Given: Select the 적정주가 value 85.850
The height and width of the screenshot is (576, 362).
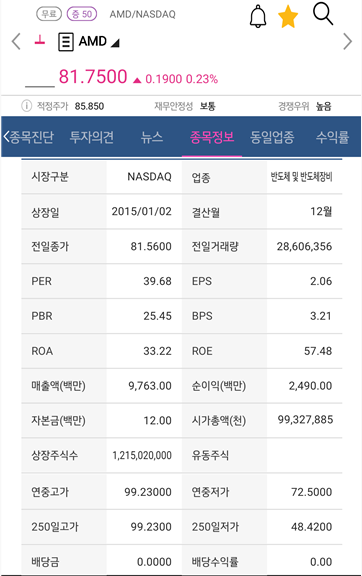Looking at the screenshot, I should [x=89, y=106].
